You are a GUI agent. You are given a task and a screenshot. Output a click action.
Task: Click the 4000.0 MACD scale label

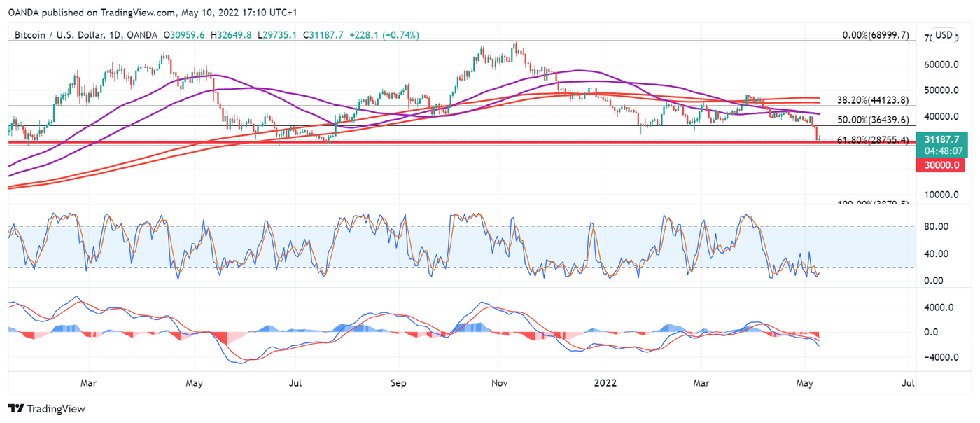point(938,307)
